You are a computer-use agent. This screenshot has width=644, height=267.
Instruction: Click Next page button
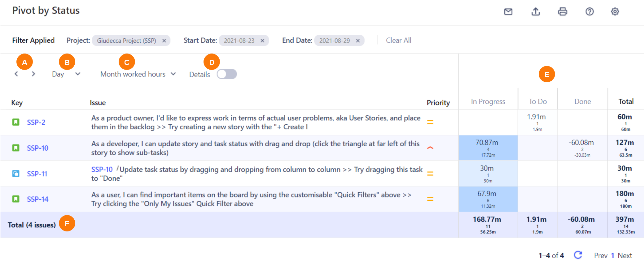pos(625,256)
